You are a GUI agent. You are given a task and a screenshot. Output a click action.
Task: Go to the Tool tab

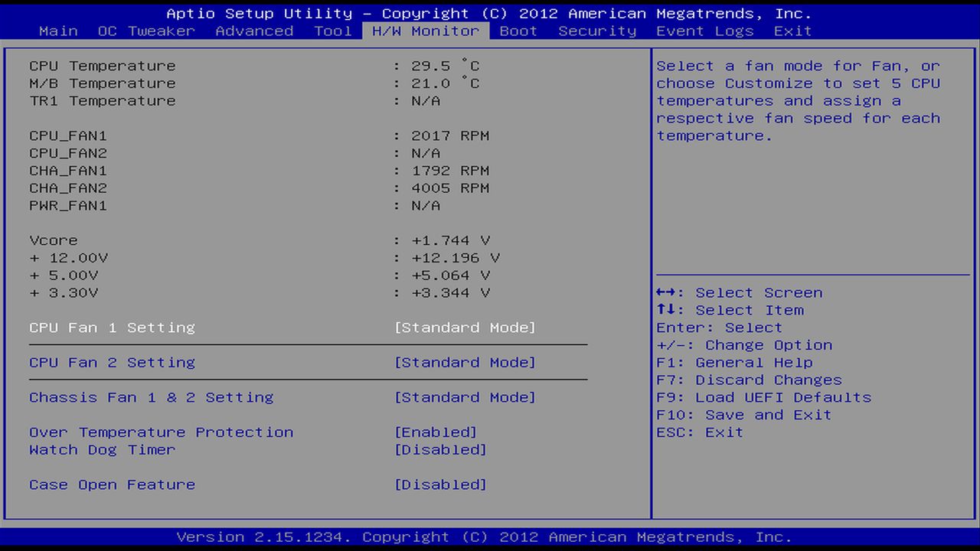click(x=333, y=31)
